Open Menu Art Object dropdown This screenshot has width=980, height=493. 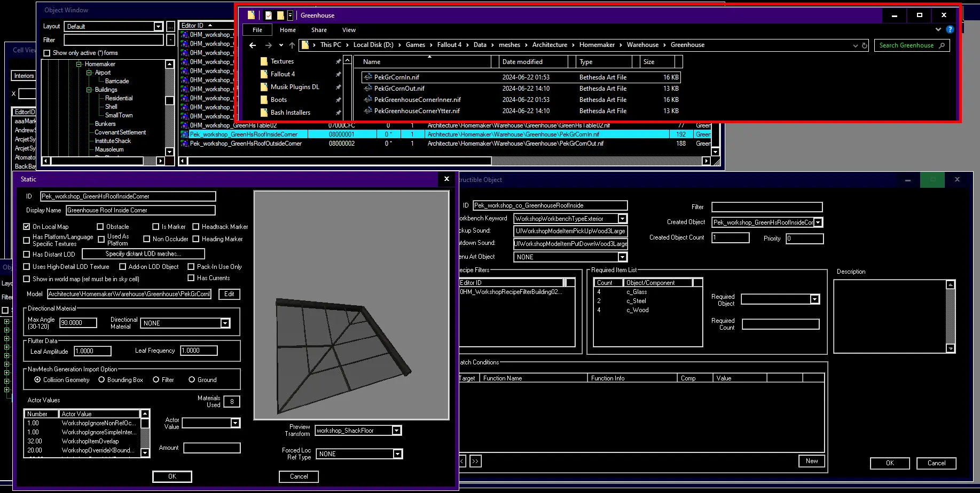pos(622,257)
